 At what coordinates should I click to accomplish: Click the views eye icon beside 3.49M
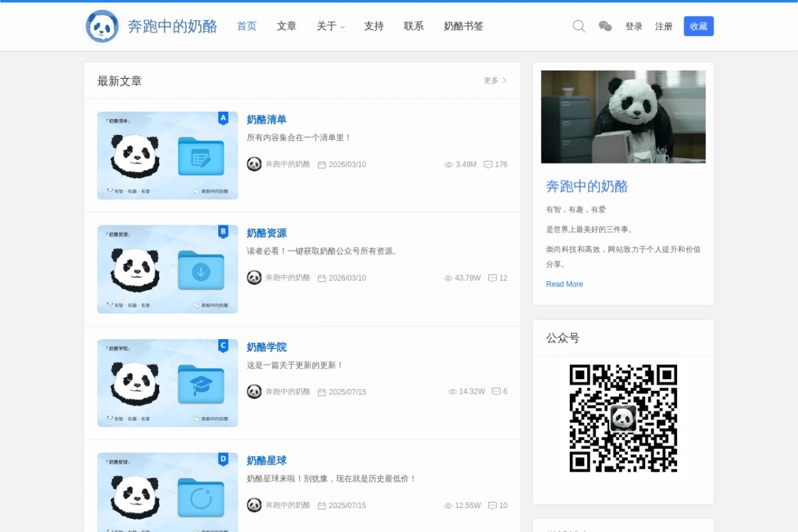[x=448, y=165]
